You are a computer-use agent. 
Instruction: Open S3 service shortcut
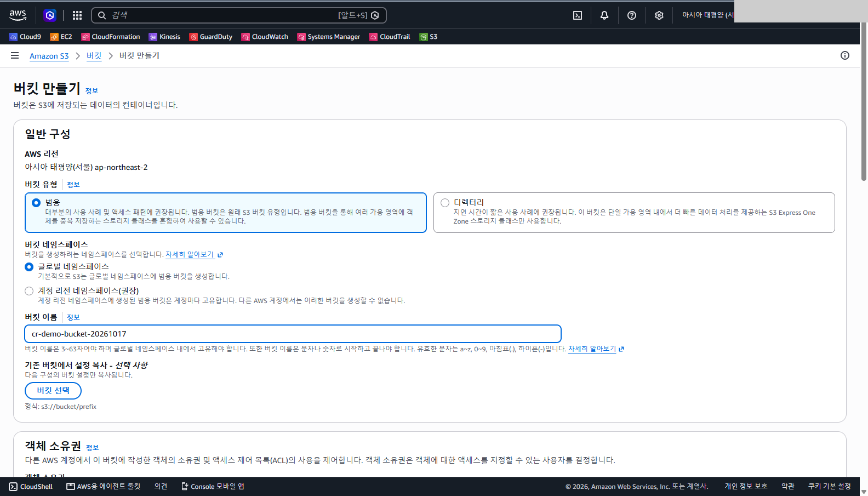pos(429,37)
